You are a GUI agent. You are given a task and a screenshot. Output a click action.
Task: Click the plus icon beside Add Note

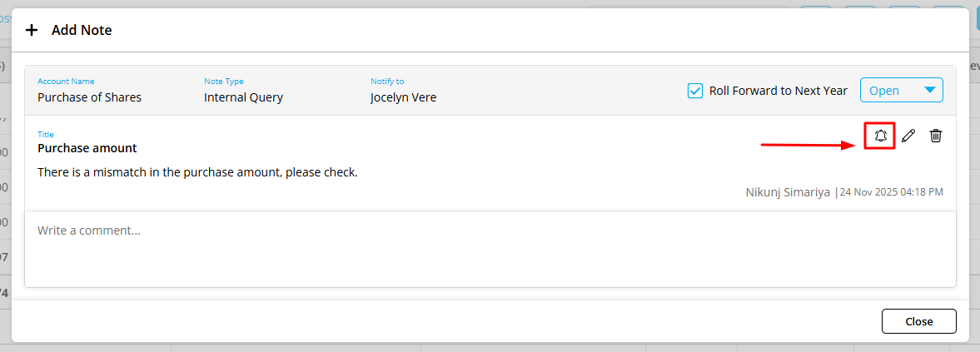point(32,30)
